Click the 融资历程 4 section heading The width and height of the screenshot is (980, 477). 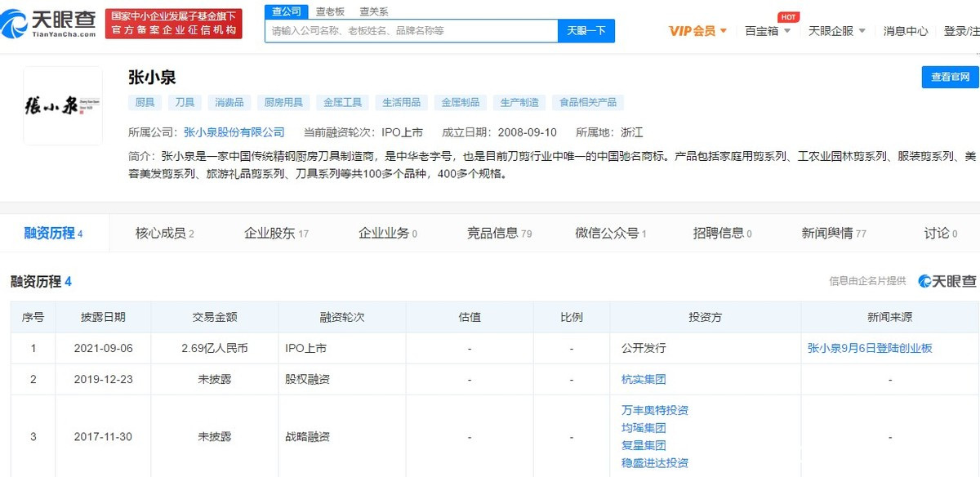(x=42, y=282)
